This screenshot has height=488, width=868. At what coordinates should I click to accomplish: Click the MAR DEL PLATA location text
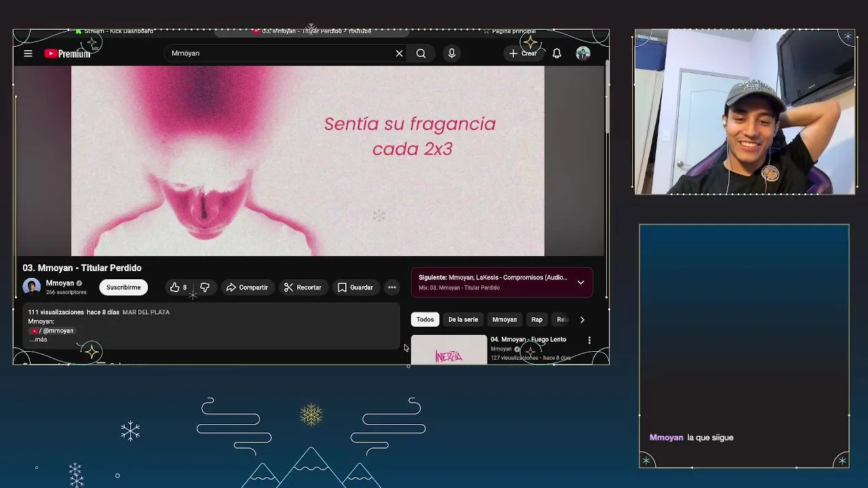coord(146,312)
